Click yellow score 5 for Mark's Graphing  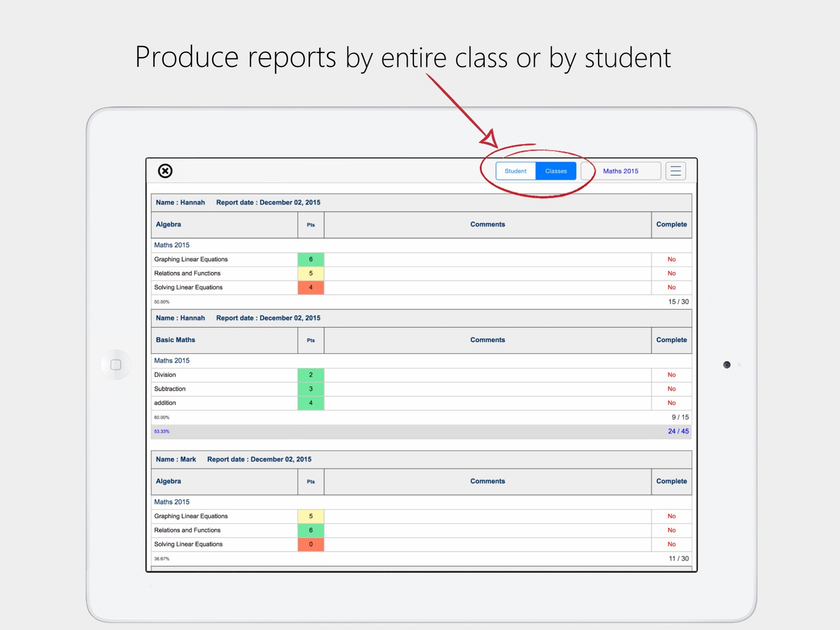[311, 516]
